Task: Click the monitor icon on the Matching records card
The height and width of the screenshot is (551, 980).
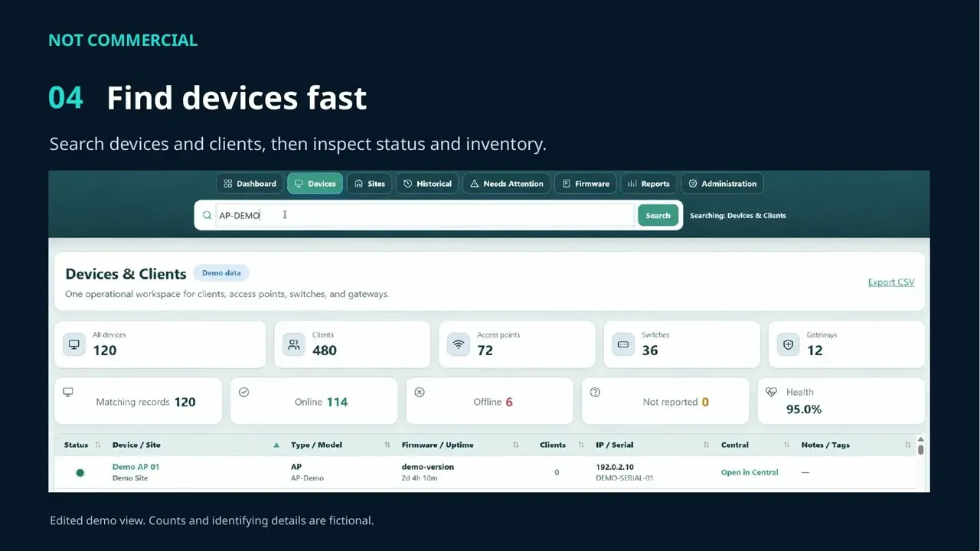Action: (x=68, y=392)
